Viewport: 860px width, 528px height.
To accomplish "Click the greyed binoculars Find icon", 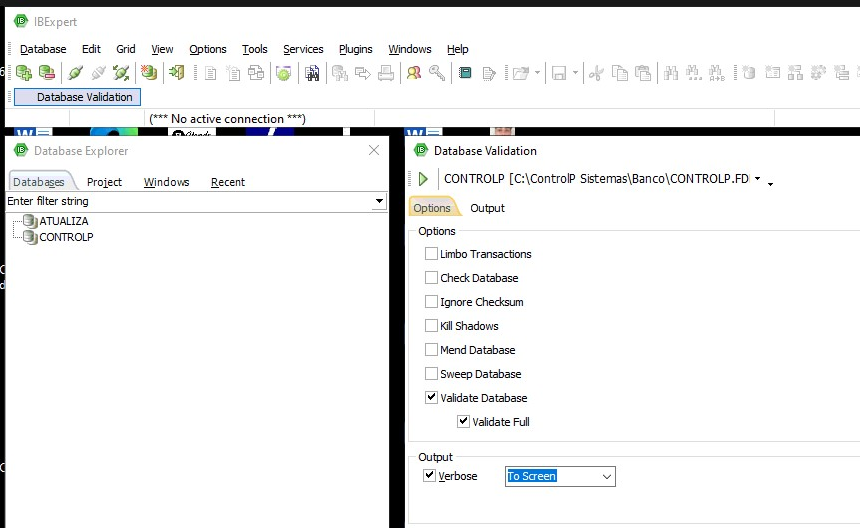I will pos(671,73).
